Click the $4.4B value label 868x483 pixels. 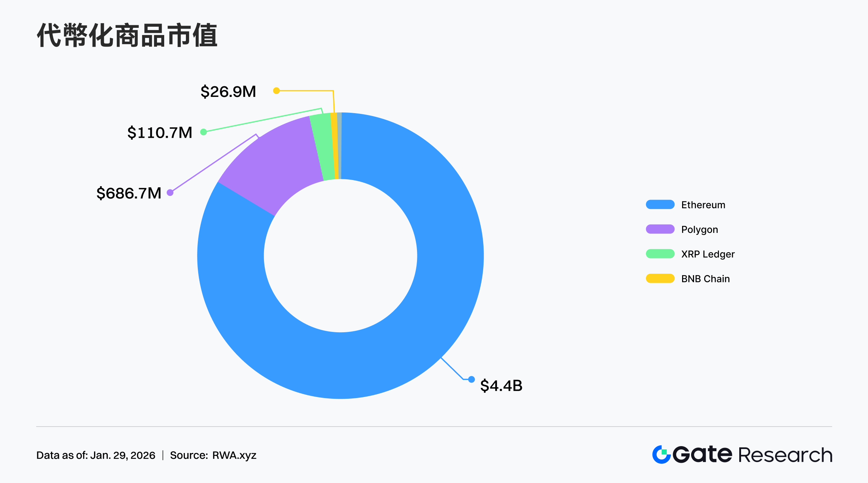click(x=501, y=386)
